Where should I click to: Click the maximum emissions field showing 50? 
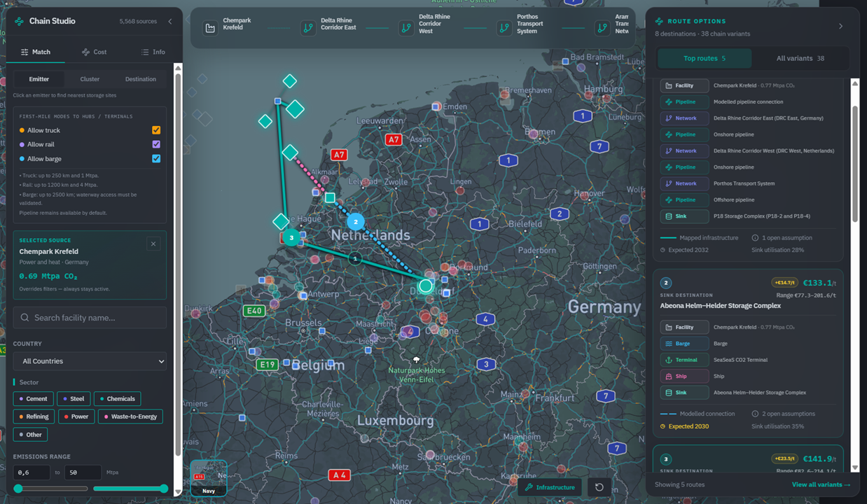[x=83, y=472]
